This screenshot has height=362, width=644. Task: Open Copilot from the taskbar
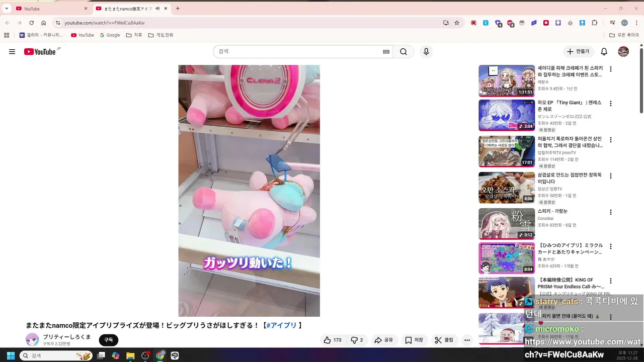[116, 355]
